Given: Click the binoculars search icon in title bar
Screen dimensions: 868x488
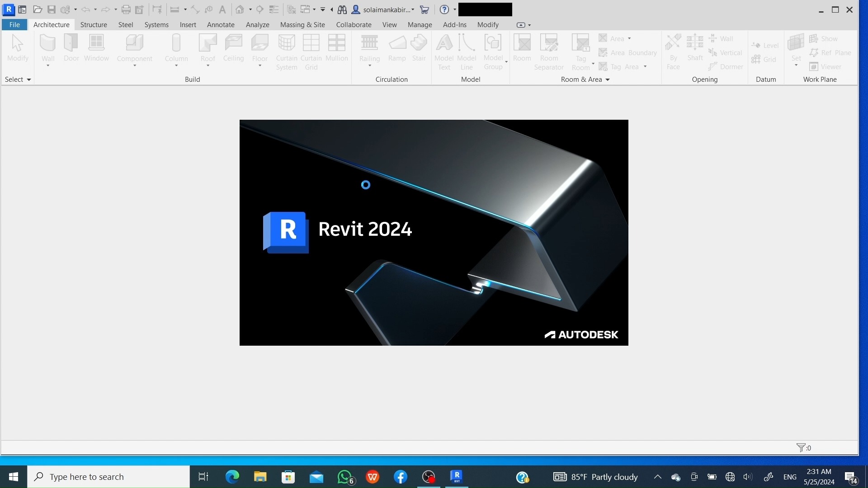Looking at the screenshot, I should 342,9.
